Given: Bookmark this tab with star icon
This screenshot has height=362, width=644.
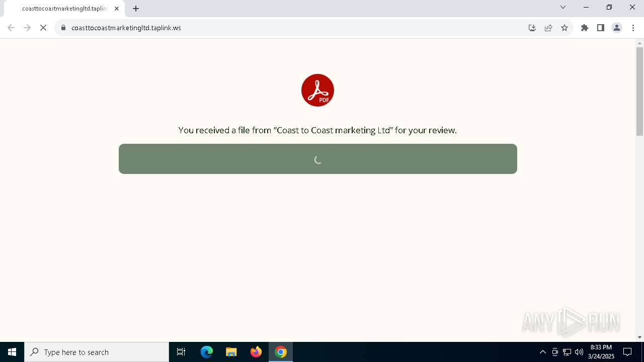Looking at the screenshot, I should tap(565, 28).
